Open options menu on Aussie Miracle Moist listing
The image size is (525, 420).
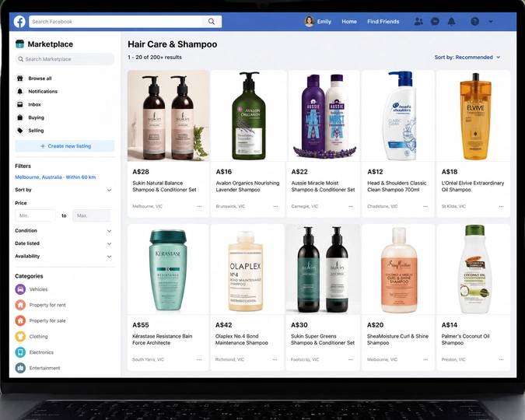pos(351,206)
